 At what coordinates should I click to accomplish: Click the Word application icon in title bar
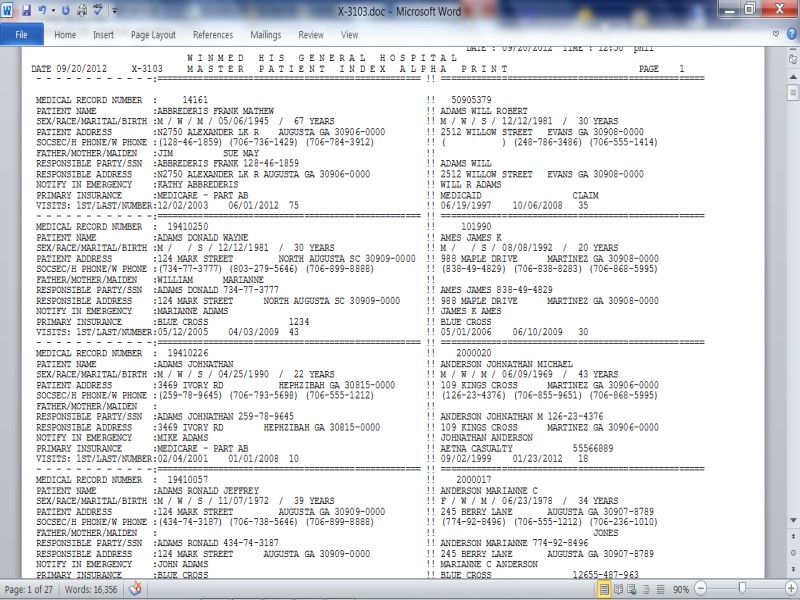(x=8, y=10)
